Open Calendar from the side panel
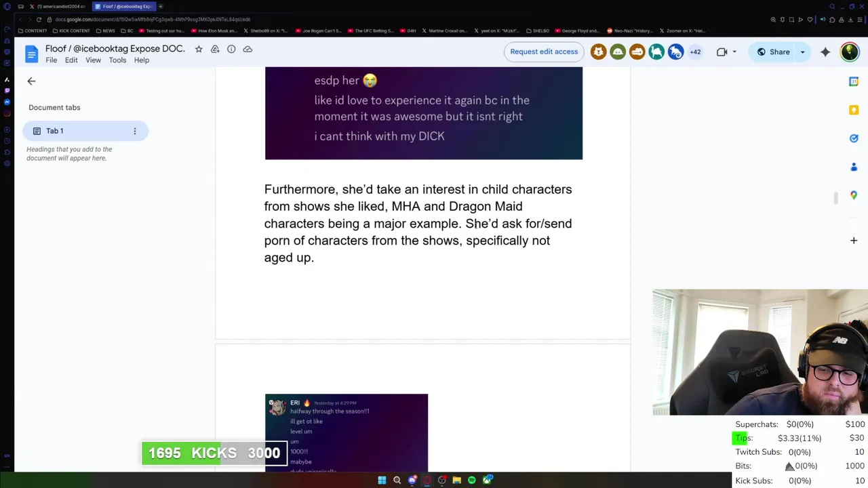 [854, 81]
